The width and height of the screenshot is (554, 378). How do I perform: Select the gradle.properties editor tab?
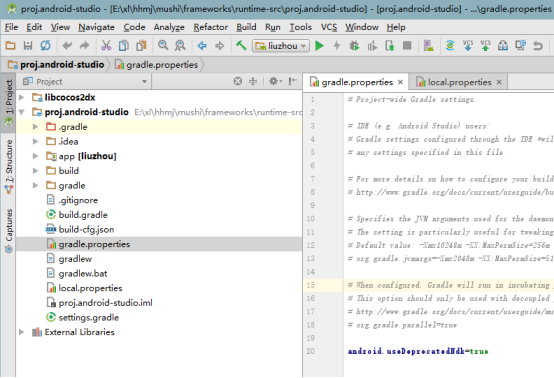coord(357,82)
